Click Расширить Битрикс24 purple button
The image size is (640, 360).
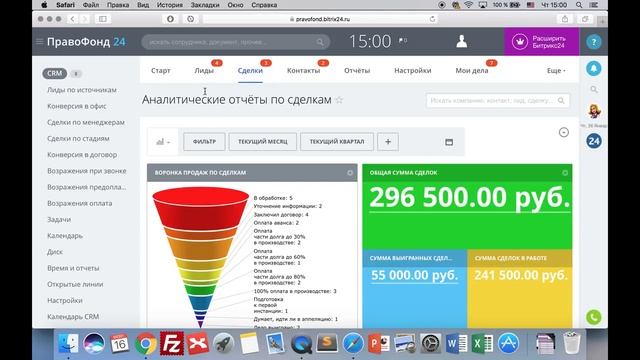541,42
